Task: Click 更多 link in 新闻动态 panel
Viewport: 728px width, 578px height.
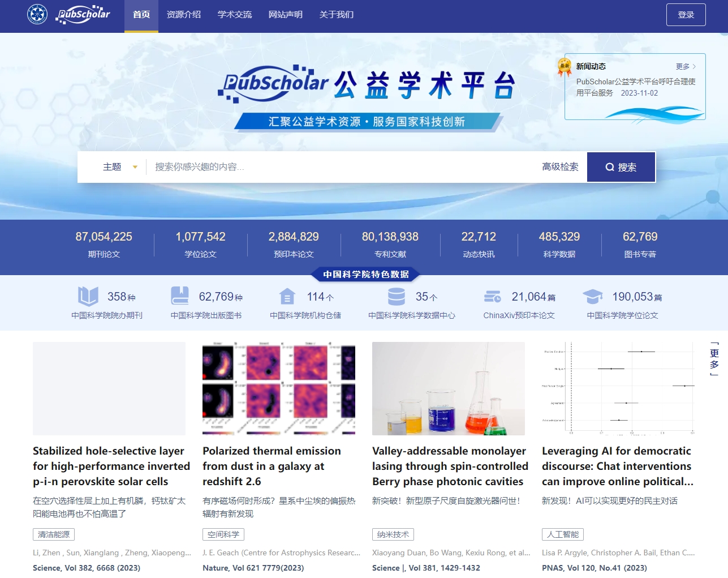Action: coord(683,66)
